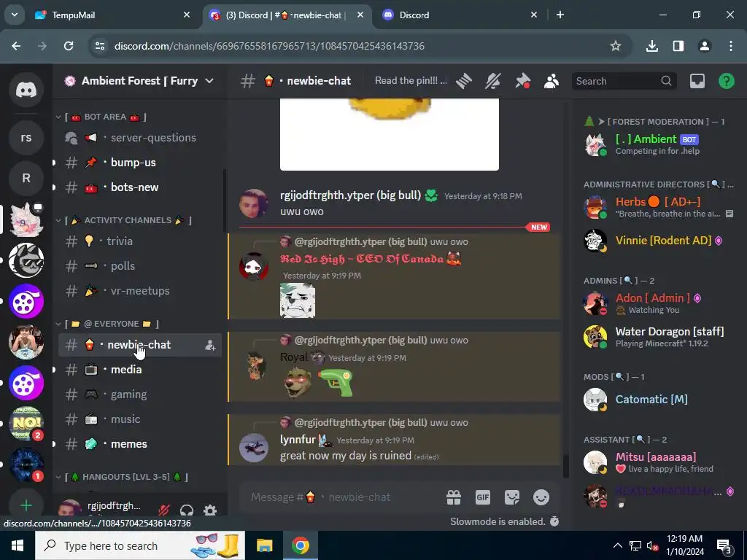
Task: Open the media channel
Action: (x=139, y=370)
